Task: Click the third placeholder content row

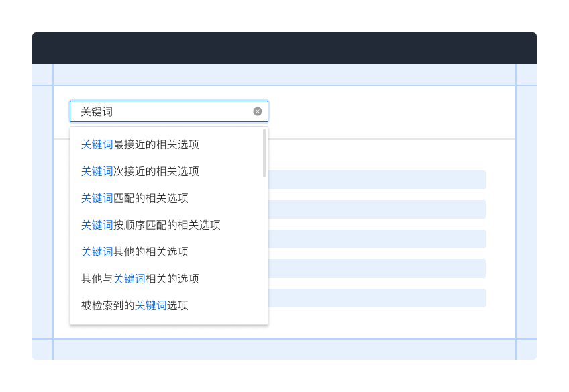Action: (376, 239)
